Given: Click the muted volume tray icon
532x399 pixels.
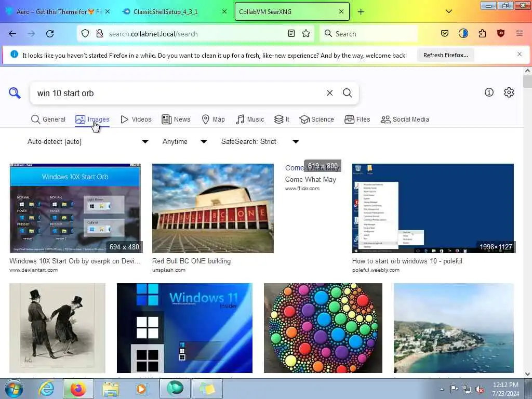Looking at the screenshot, I should [x=480, y=389].
